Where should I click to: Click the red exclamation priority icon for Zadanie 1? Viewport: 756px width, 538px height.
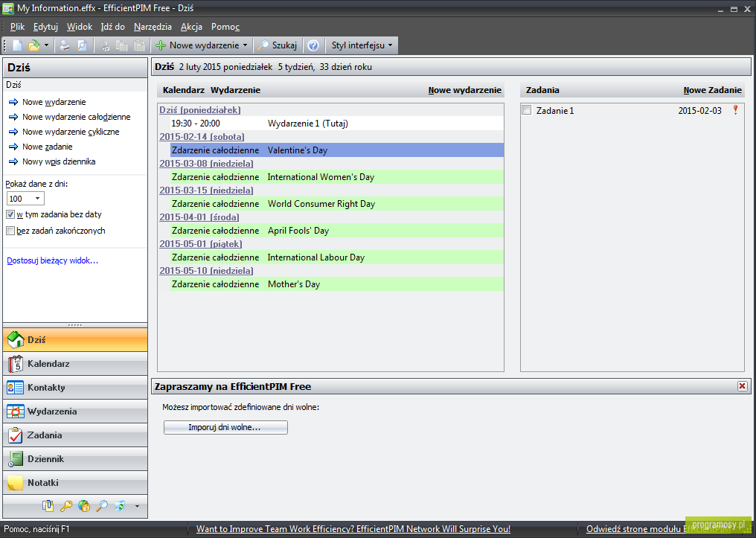[x=735, y=110]
